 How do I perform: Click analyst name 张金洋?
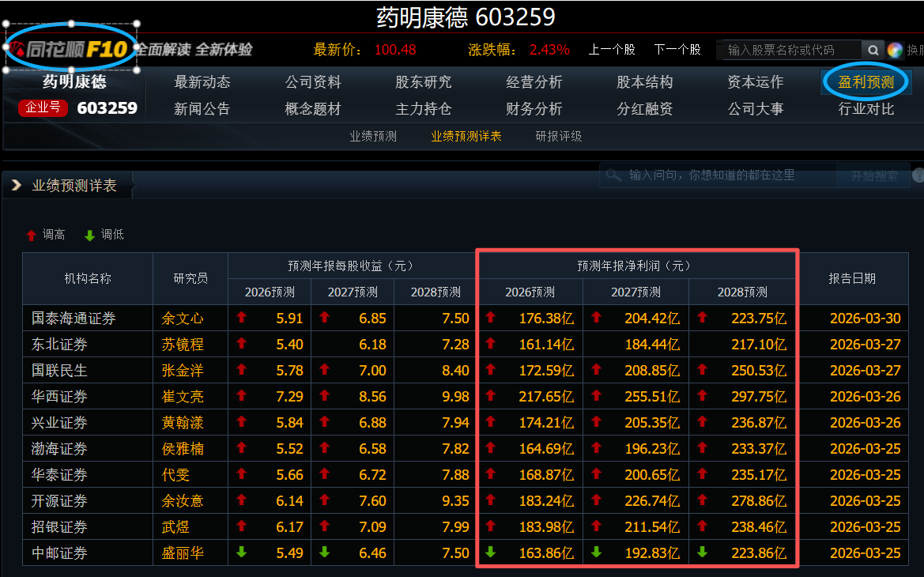coord(183,371)
